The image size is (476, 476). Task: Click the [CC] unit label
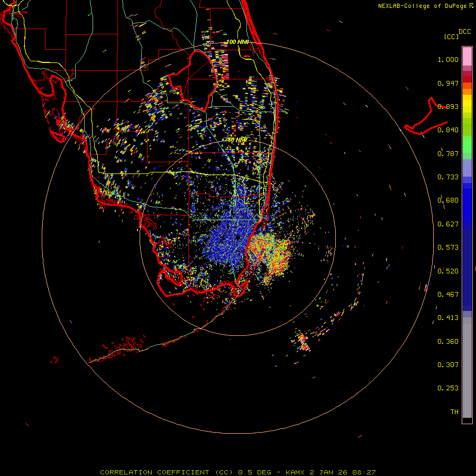[x=451, y=36]
